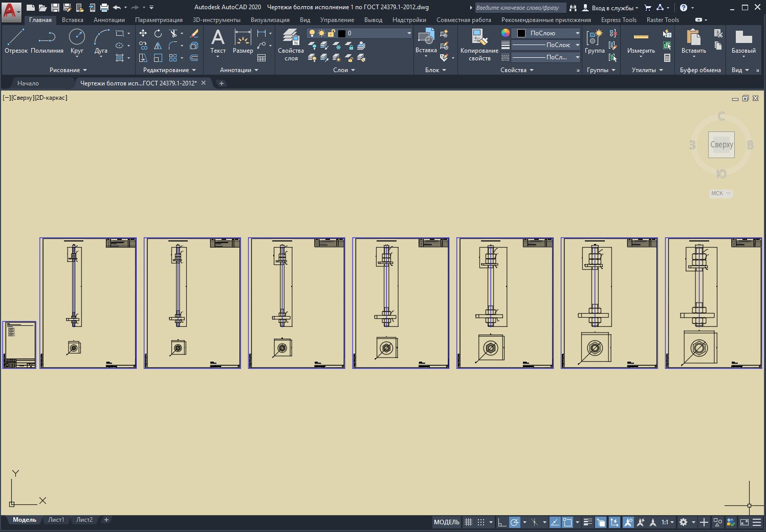
Task: Click the Move tool in Редактирование panel
Action: coord(143,33)
